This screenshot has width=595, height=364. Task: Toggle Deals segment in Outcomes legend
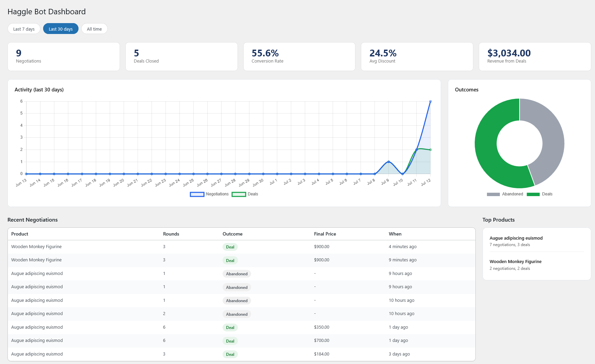[540, 194]
